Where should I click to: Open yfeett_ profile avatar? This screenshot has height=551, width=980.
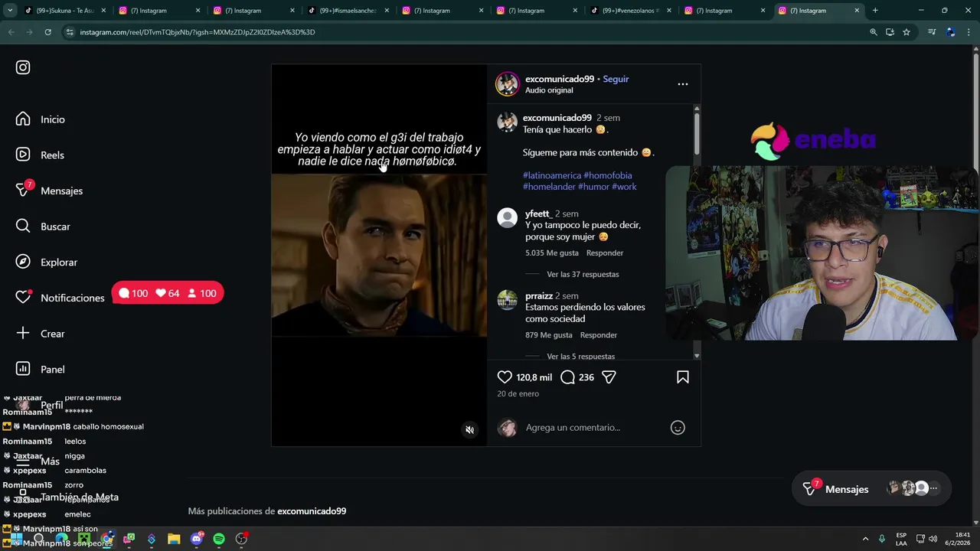coord(507,217)
